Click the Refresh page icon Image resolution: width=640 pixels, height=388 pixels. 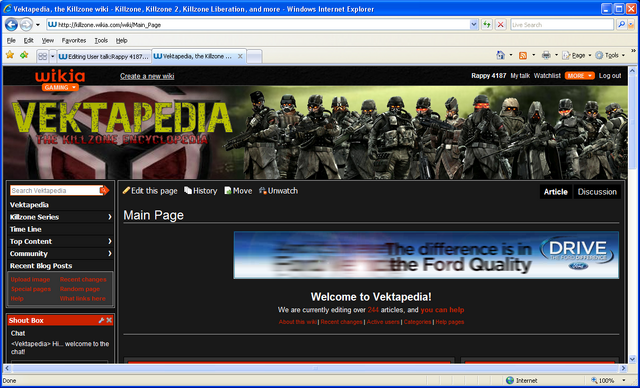[x=487, y=24]
